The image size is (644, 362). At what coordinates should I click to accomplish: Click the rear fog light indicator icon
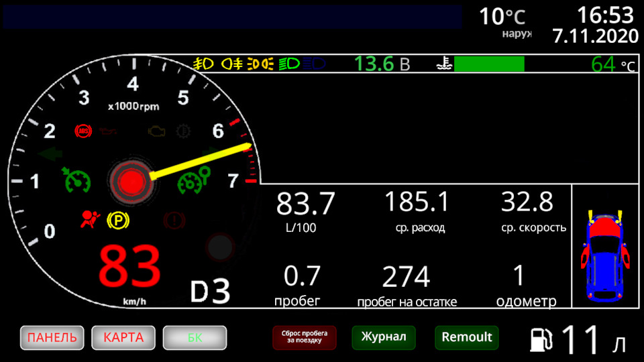click(232, 64)
